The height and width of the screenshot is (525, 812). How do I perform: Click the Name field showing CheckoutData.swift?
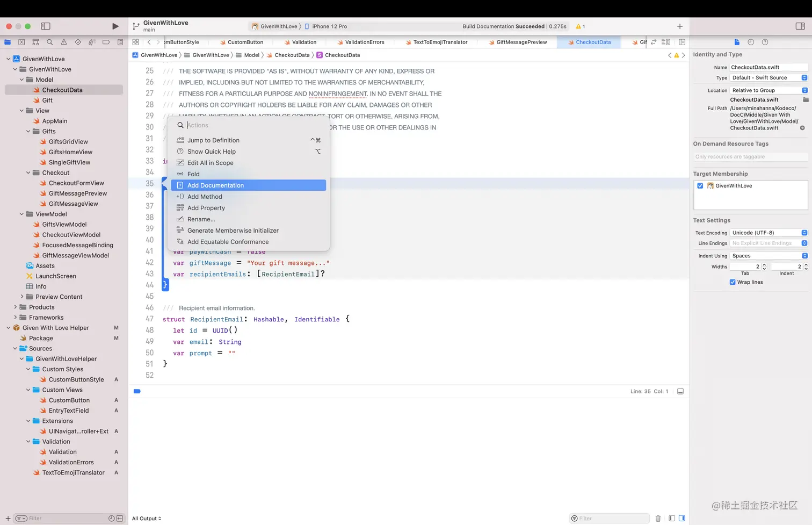click(769, 67)
